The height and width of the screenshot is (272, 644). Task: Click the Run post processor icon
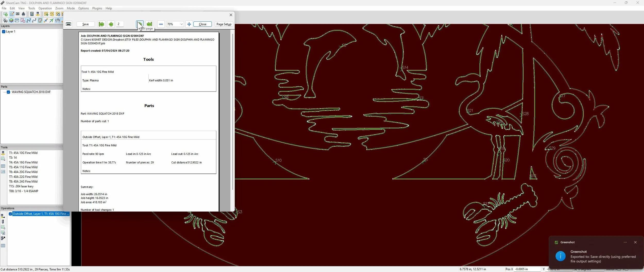pyautogui.click(x=5, y=14)
